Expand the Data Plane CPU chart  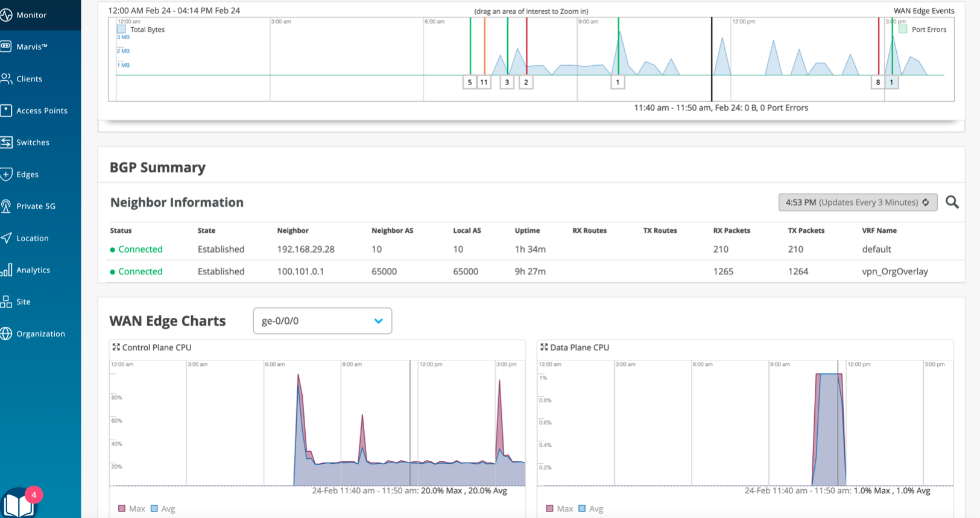coord(544,347)
